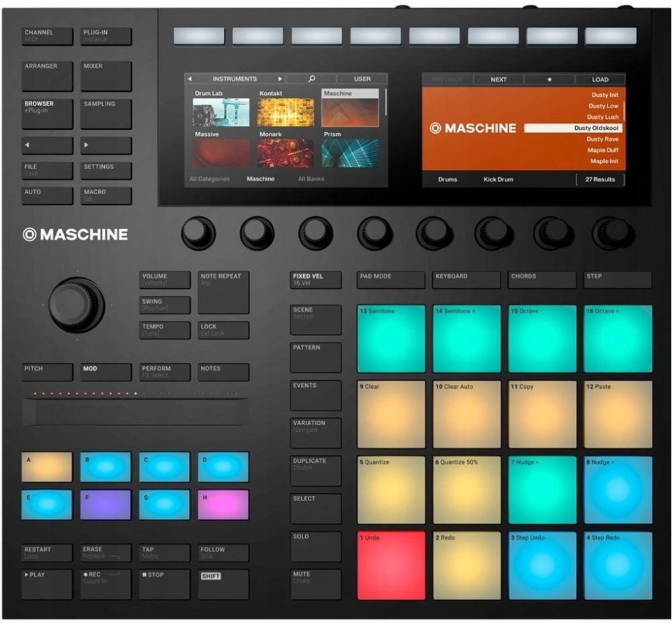Enable the FOLLOW Grid button
The height and width of the screenshot is (624, 672).
click(223, 553)
